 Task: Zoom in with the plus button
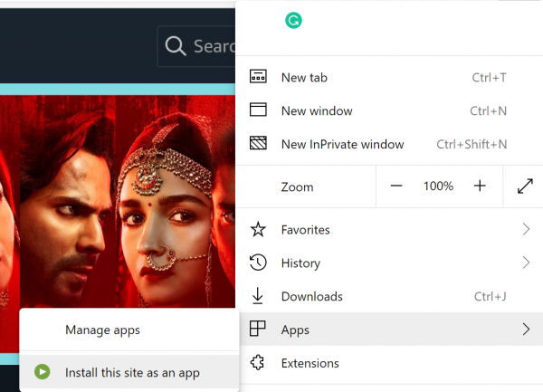pos(480,186)
